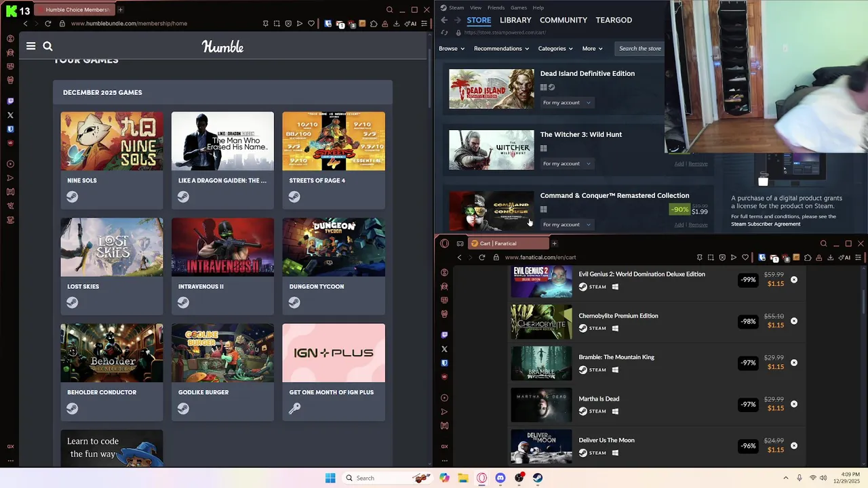868x488 pixels.
Task: Open Beholder Conductor game thumbnail
Action: 112,352
